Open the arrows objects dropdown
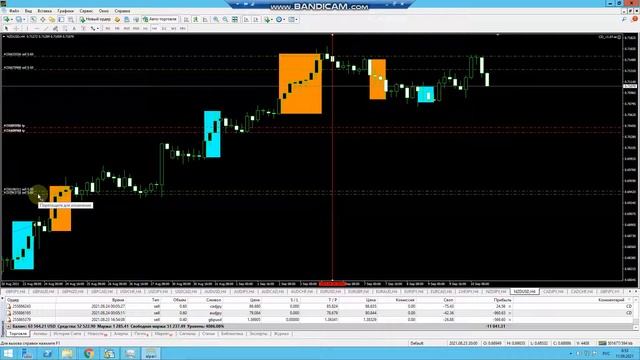This screenshot has height=360, width=640. pos(94,28)
